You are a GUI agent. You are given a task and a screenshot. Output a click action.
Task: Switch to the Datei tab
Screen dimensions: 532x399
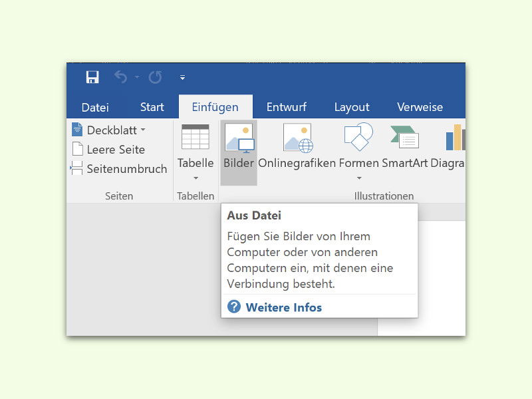click(95, 107)
